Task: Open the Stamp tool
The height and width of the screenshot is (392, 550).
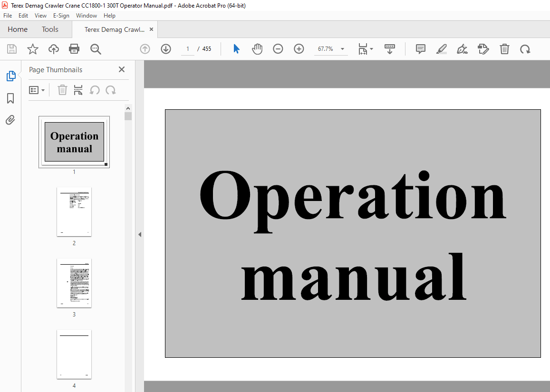Action: (483, 49)
